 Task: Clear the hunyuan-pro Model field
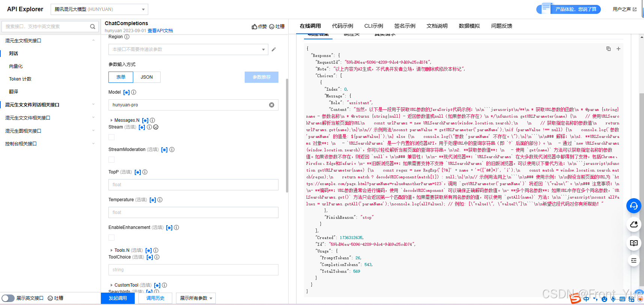(272, 105)
